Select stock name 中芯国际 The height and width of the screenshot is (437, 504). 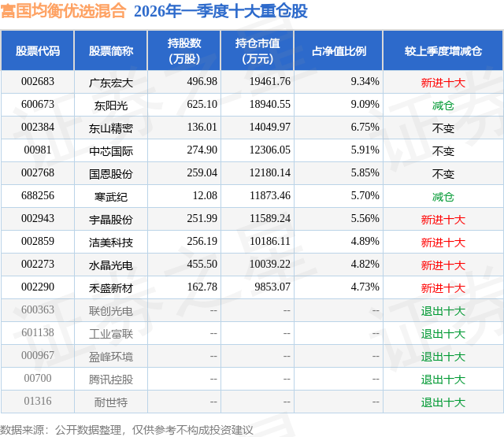(111, 151)
